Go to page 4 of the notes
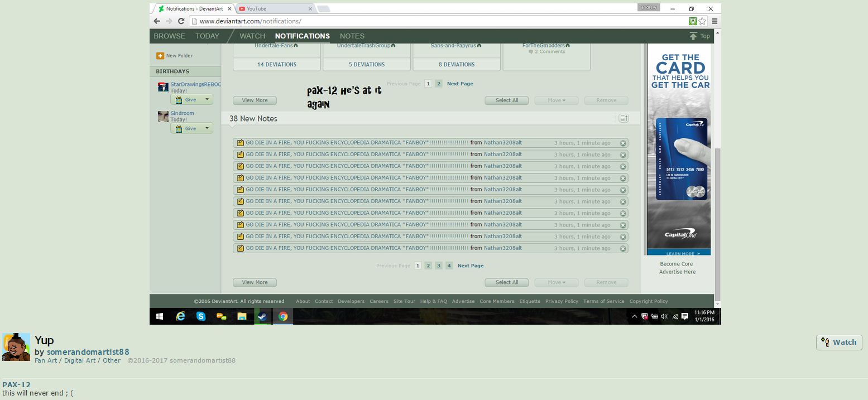Image resolution: width=868 pixels, height=400 pixels. click(x=449, y=266)
